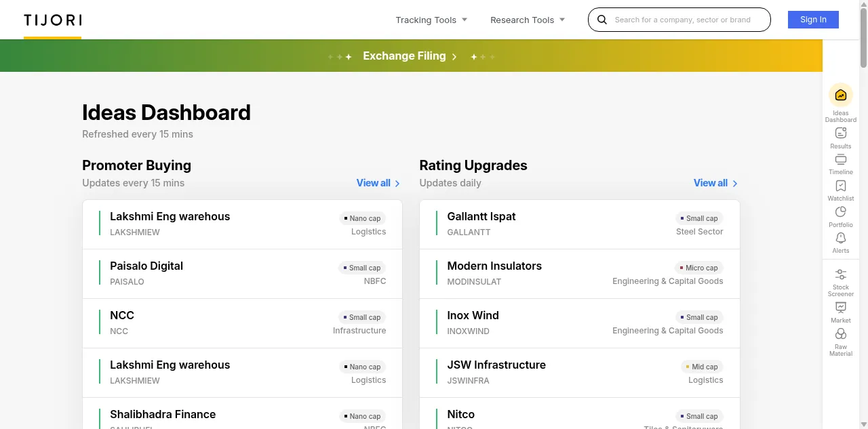Click the Steel Sector label

coord(700,232)
